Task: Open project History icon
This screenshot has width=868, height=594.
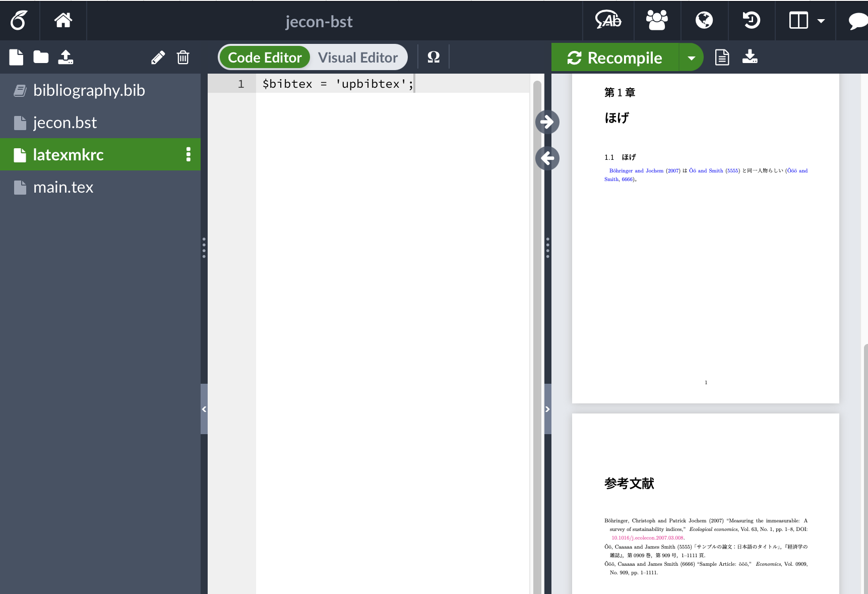Action: click(751, 21)
